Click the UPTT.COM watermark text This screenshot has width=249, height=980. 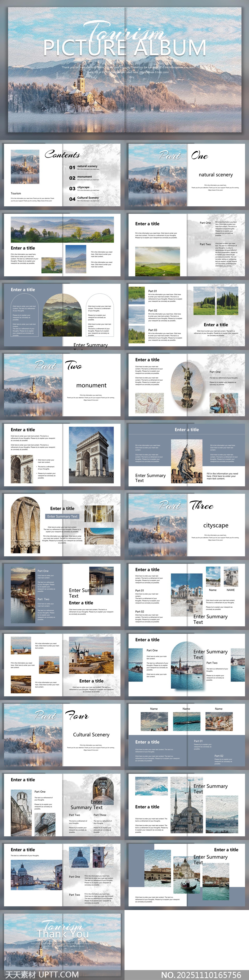point(59,974)
